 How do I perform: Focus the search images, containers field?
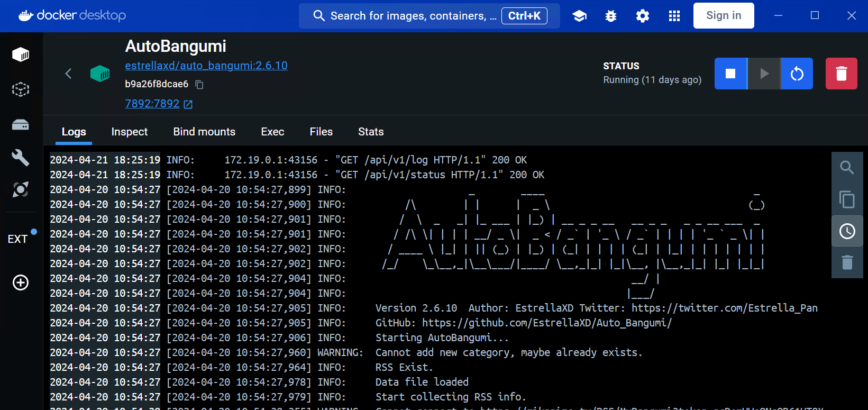pos(430,16)
